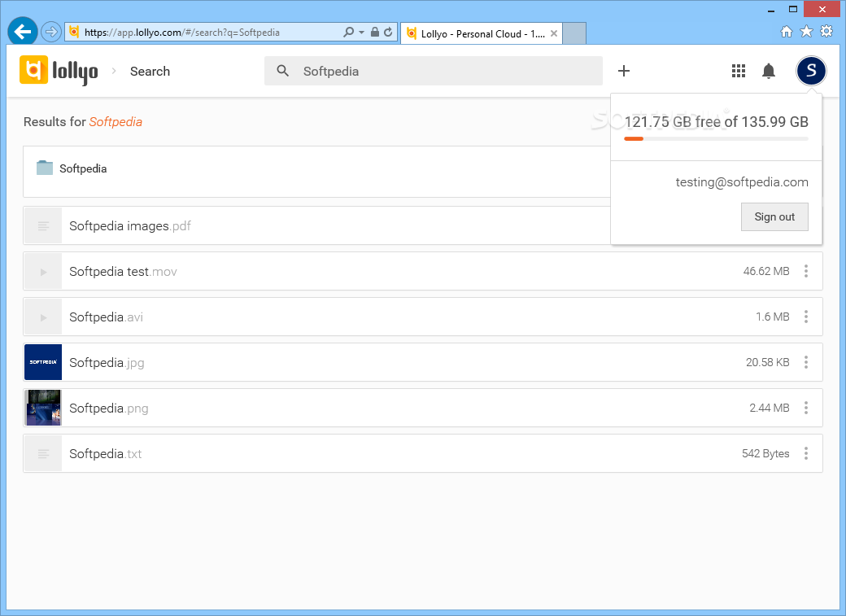
Task: Click the search magnifier in address bar
Action: (x=348, y=32)
